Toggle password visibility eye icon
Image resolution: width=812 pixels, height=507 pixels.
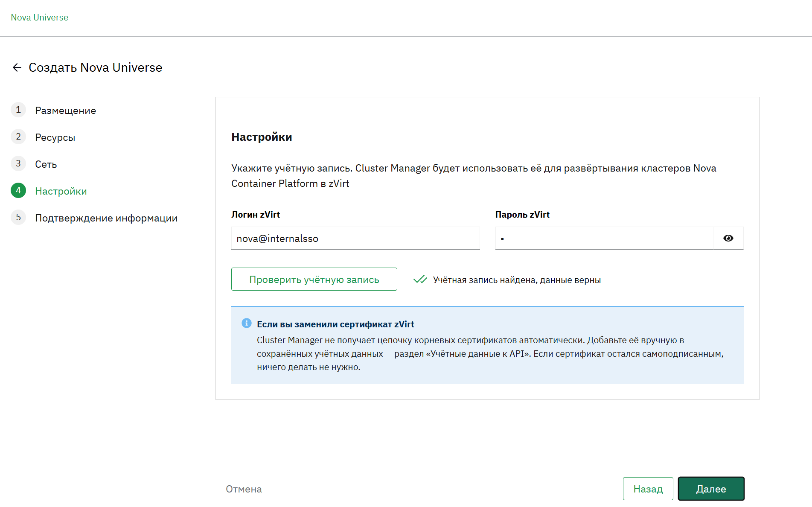pos(728,238)
